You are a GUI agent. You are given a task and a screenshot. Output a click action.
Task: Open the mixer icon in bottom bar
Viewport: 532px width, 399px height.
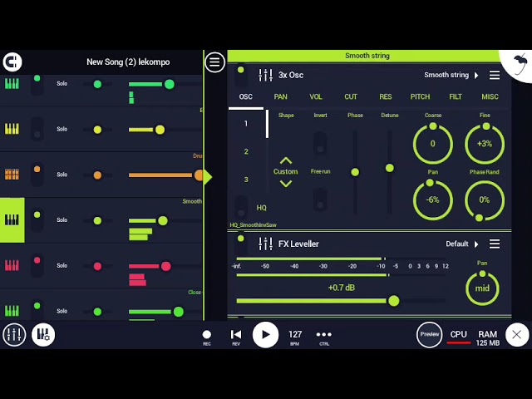click(14, 335)
